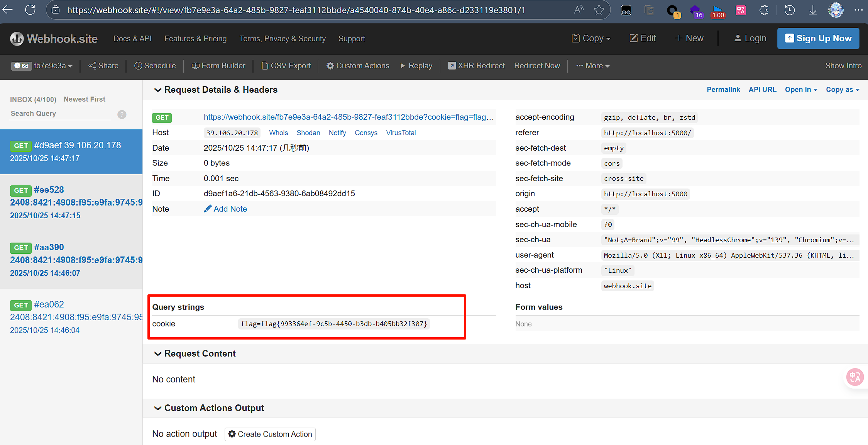The width and height of the screenshot is (868, 445).
Task: Click the Create Custom Action button
Action: coord(270,434)
